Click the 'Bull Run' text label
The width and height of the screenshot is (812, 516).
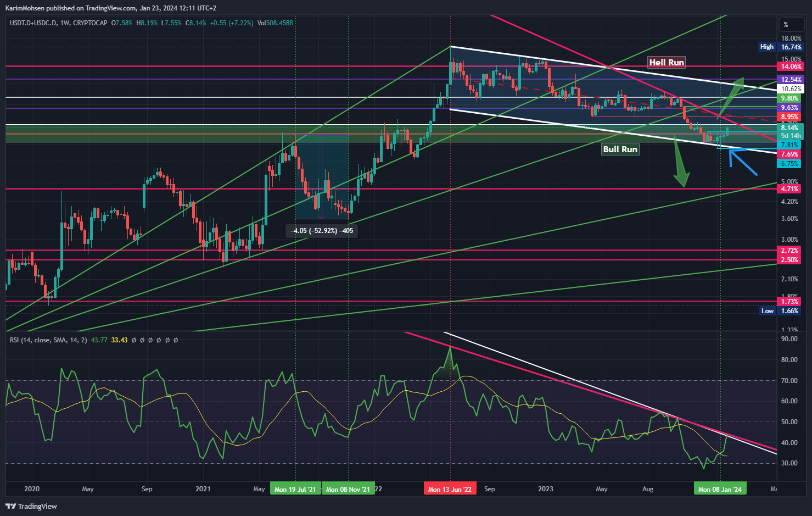coord(620,149)
